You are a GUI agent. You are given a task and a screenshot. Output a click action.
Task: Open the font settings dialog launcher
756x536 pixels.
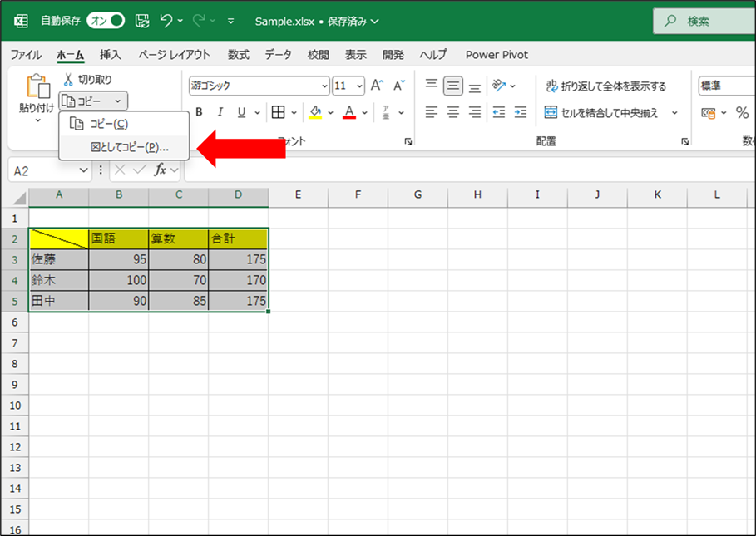(408, 141)
